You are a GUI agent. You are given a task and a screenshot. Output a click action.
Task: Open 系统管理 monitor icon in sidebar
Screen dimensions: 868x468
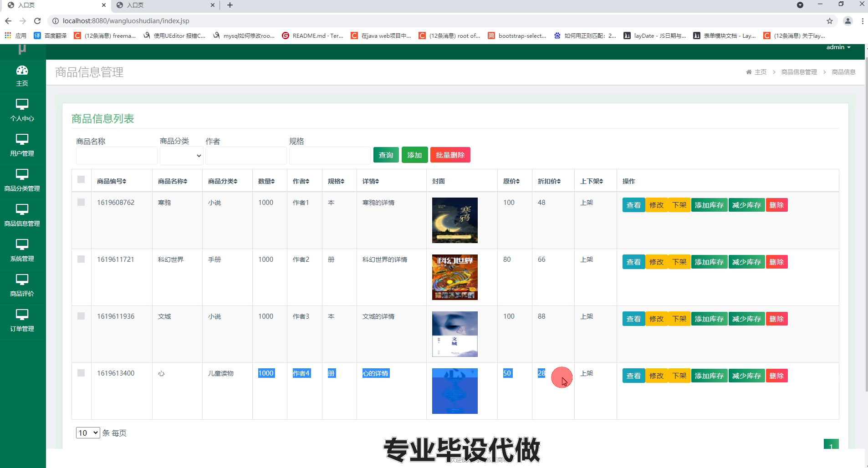[x=22, y=244]
